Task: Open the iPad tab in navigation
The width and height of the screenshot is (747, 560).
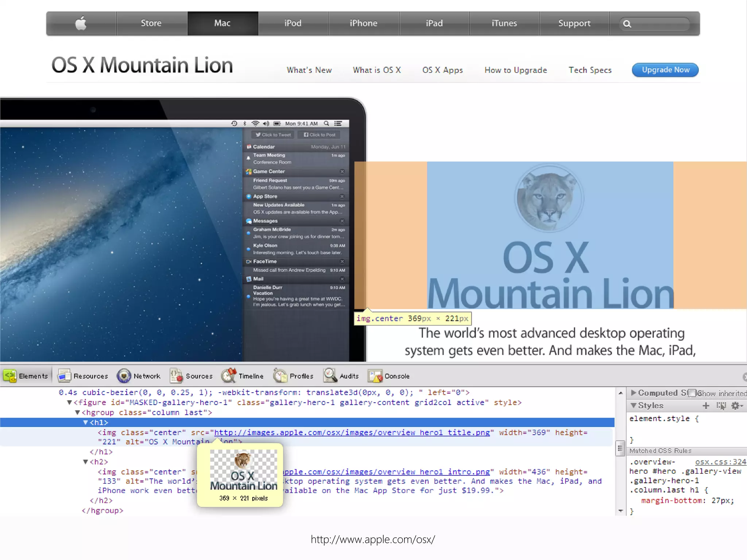Action: click(x=434, y=23)
